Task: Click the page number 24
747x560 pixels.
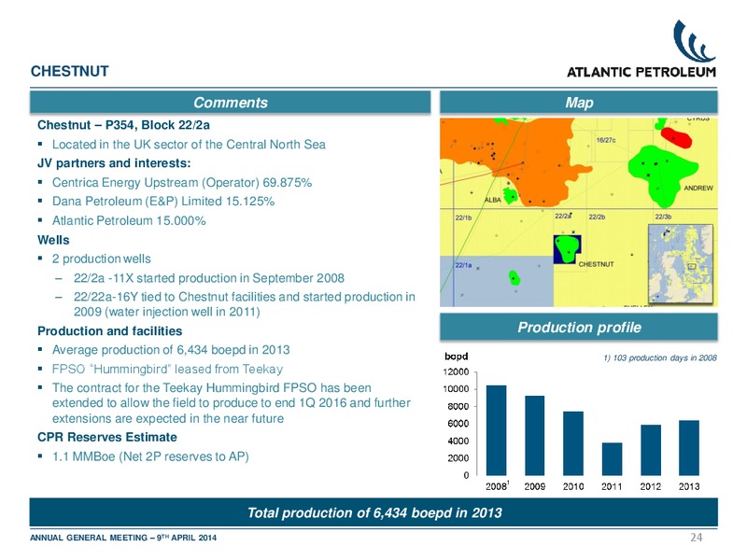Action: (x=696, y=538)
